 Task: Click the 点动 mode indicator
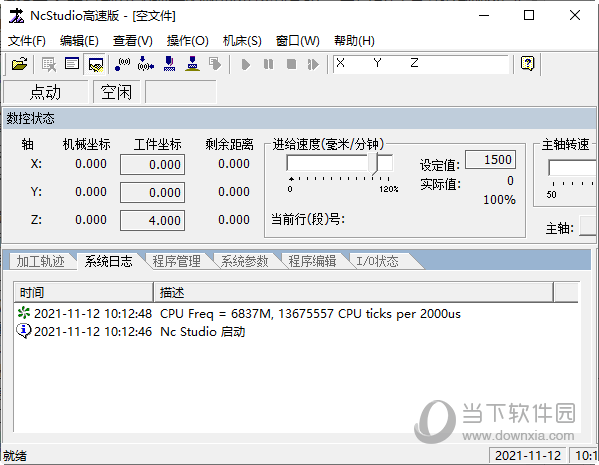point(45,92)
